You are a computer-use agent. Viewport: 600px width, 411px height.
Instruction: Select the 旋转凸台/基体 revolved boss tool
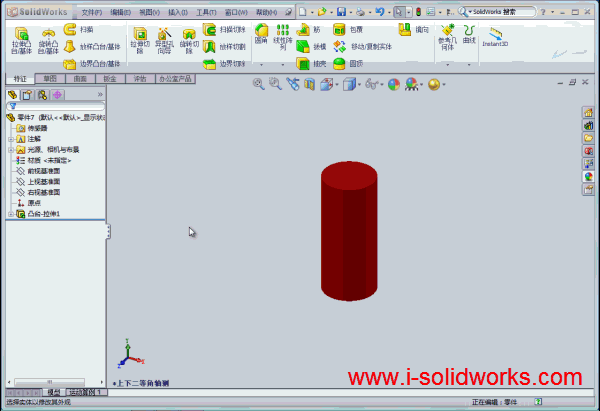tap(48, 40)
